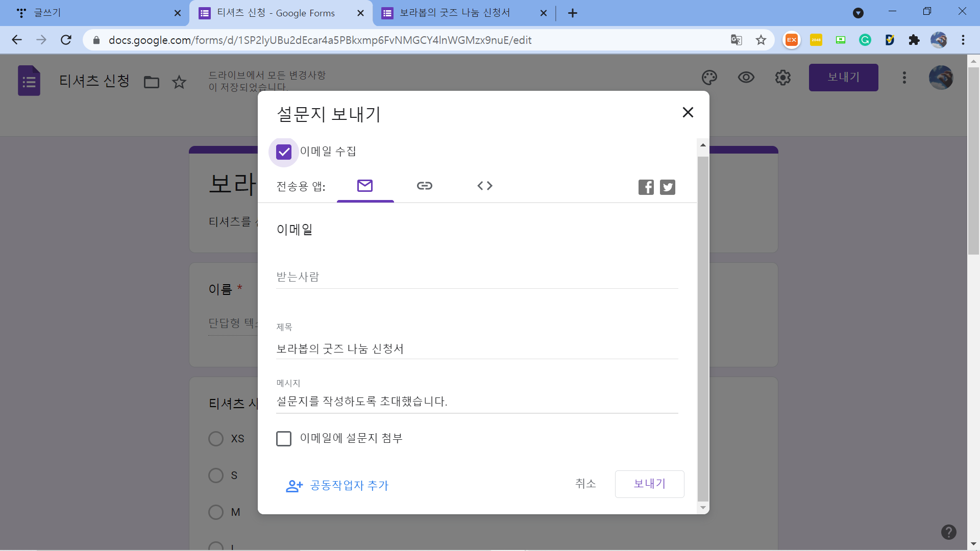980x551 pixels.
Task: Edit the 제목 subject field
Action: pos(476,349)
